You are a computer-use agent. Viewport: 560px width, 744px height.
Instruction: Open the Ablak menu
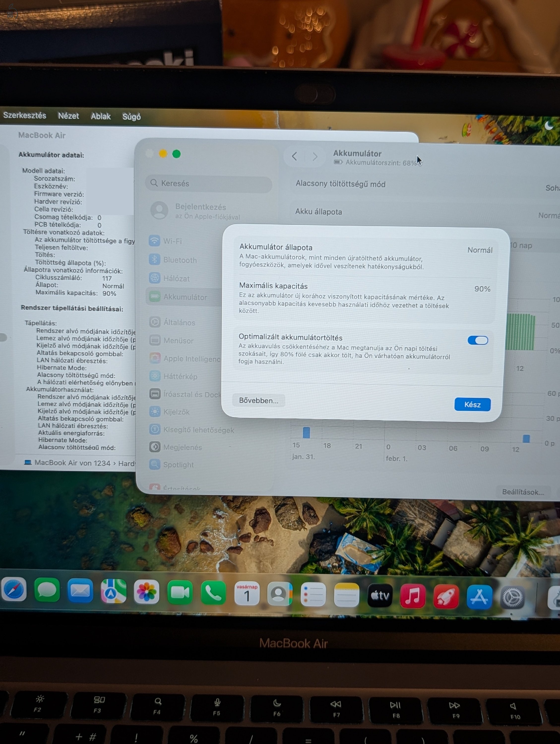(100, 116)
